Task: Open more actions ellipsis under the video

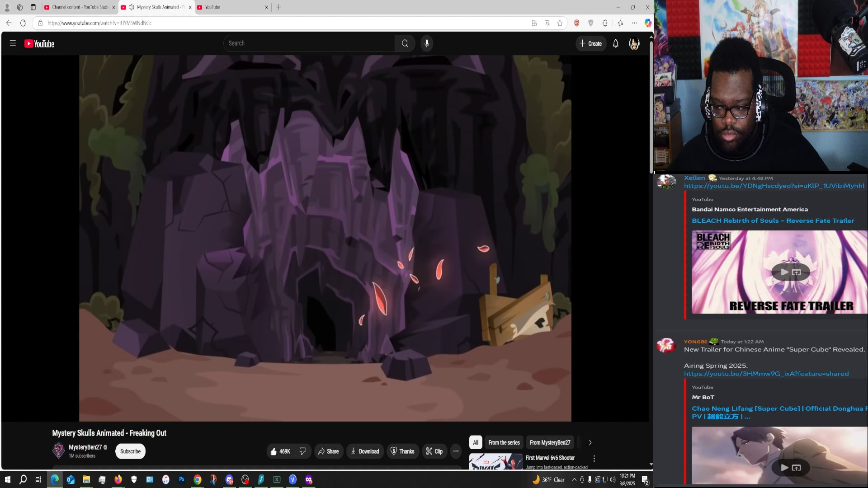Action: click(456, 451)
